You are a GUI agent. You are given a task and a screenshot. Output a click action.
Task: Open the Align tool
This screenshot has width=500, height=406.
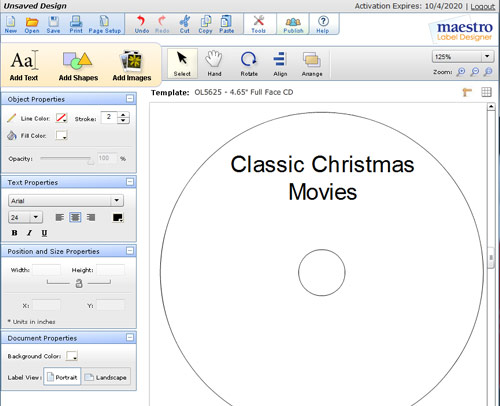[280, 63]
